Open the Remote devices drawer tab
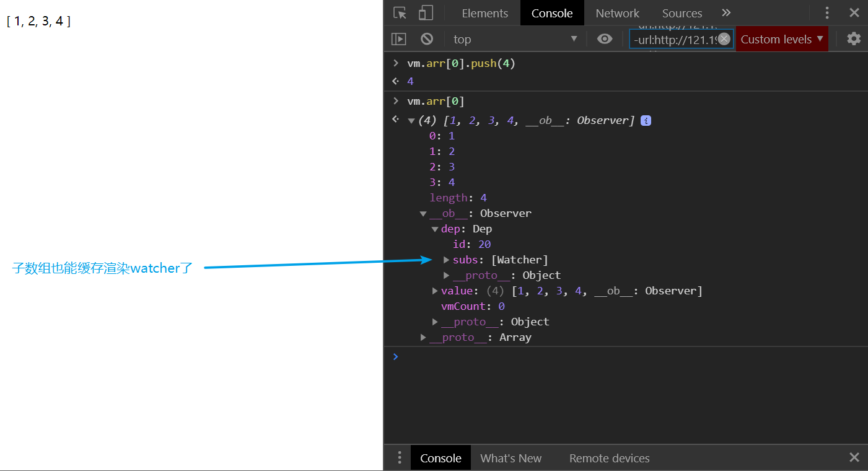This screenshot has height=471, width=868. point(610,458)
